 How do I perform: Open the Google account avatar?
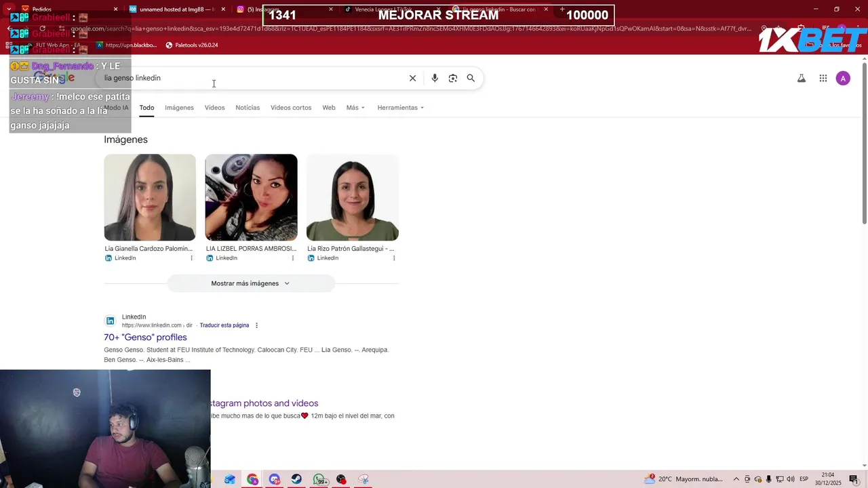(843, 79)
